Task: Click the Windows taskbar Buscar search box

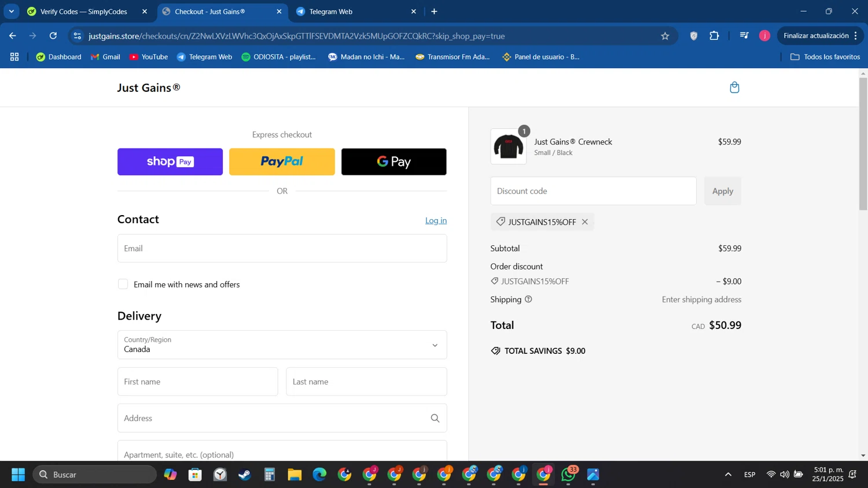Action: click(x=94, y=475)
